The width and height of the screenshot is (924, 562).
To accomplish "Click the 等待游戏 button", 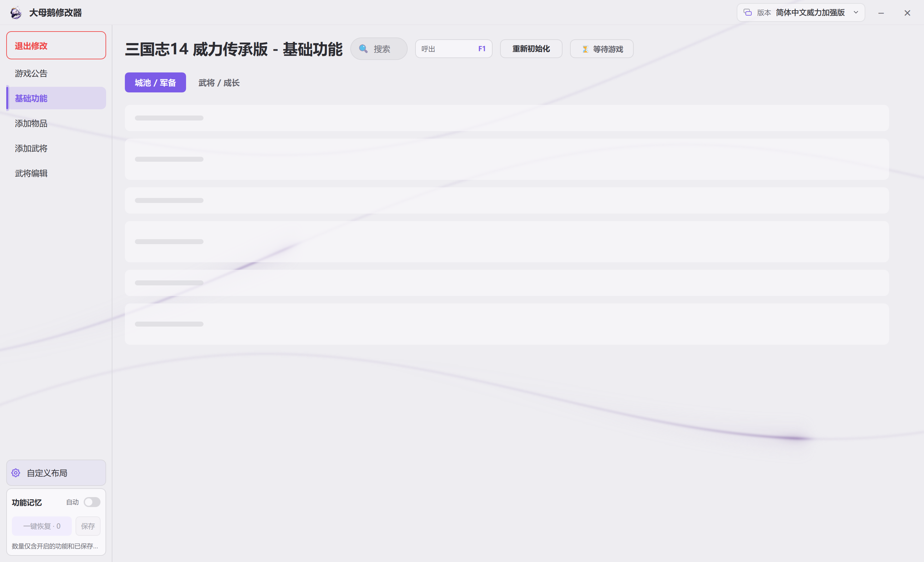I will coord(602,49).
